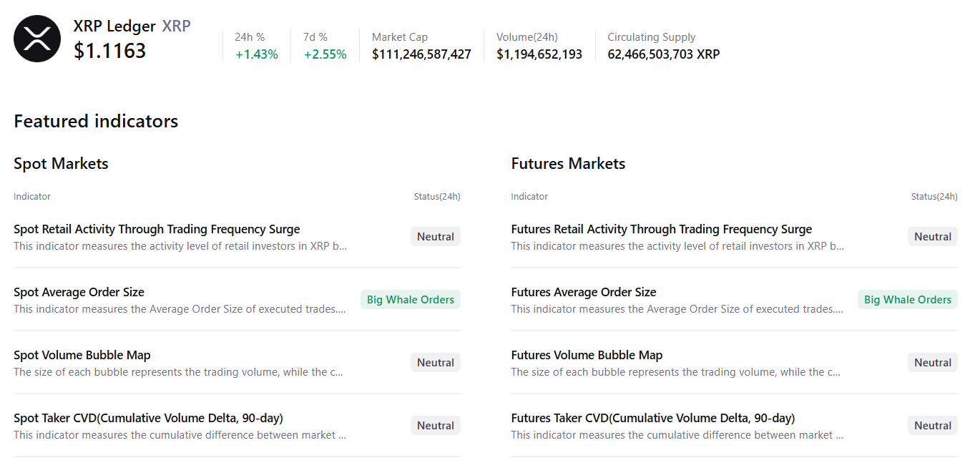Click the description under Spot Average Order Size
980x468 pixels.
click(180, 309)
